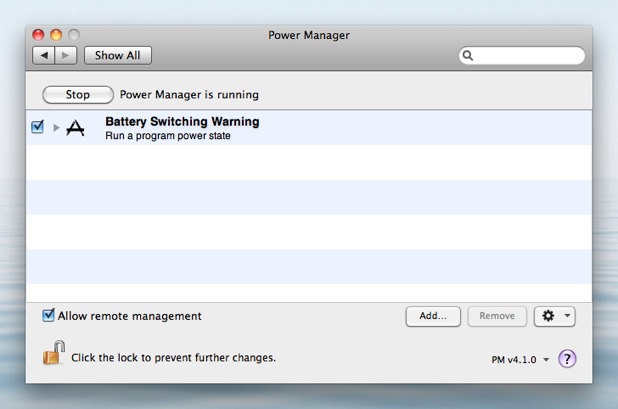Close the Power Manager window
The width and height of the screenshot is (618, 409).
[x=38, y=35]
